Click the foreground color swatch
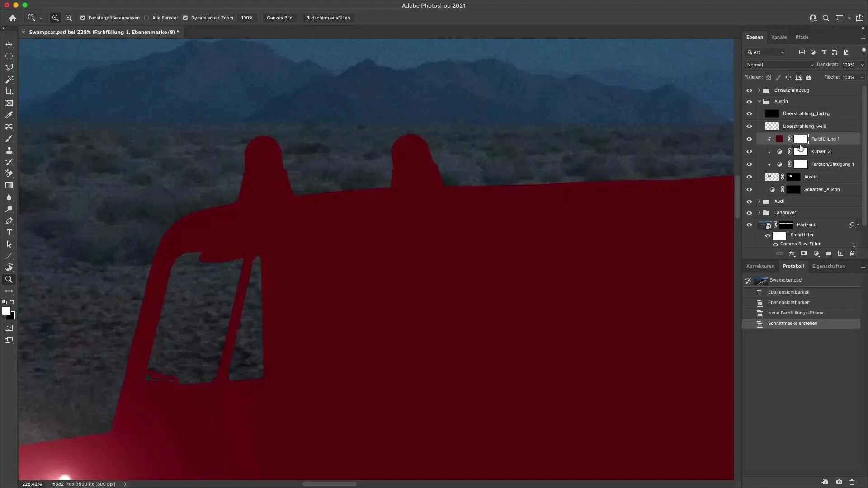Viewport: 868px width, 488px height. tap(6, 311)
